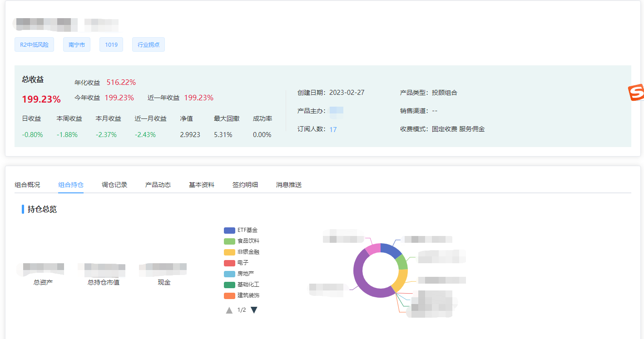Toggle 基础化工 legend dark-green swatch
Screen dimensions: 644x339
229,285
